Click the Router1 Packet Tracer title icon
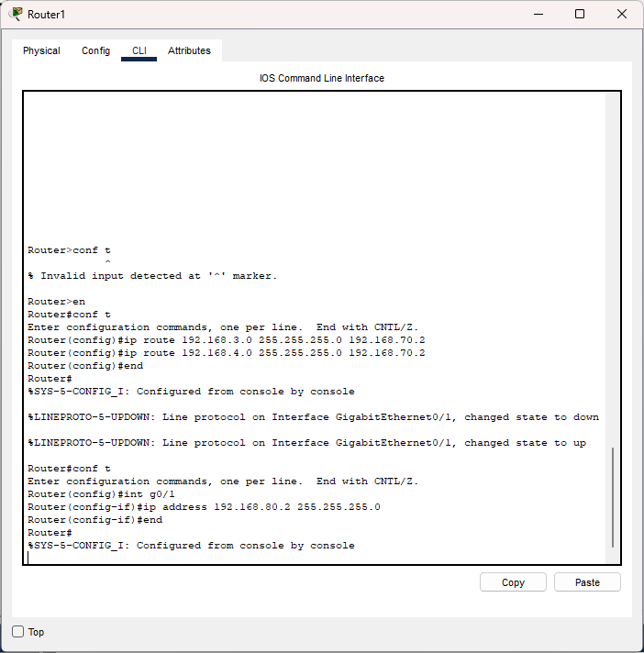Viewport: 644px width, 653px height. coord(16,14)
